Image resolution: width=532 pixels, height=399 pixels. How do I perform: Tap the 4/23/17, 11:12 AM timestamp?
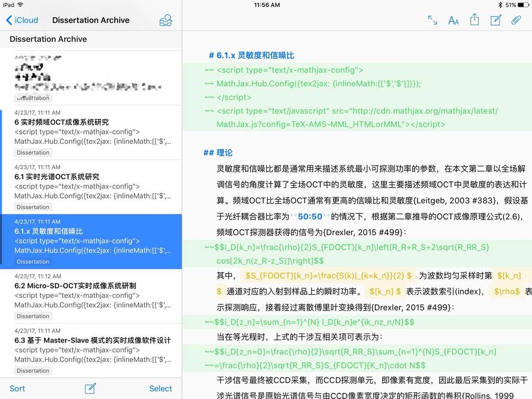click(38, 276)
